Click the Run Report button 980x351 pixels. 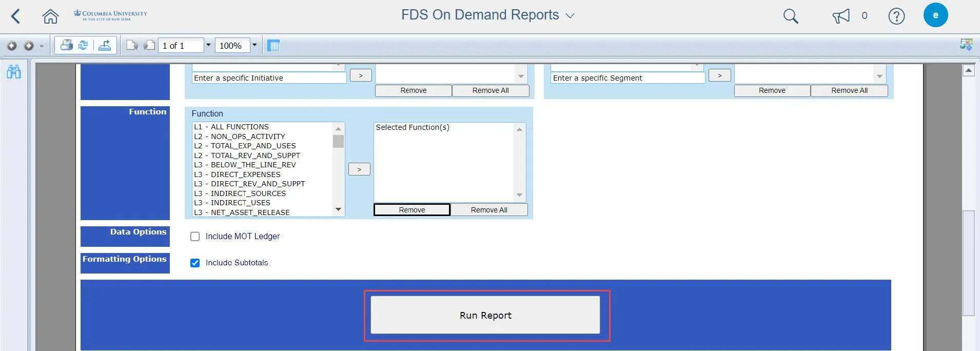tap(485, 315)
